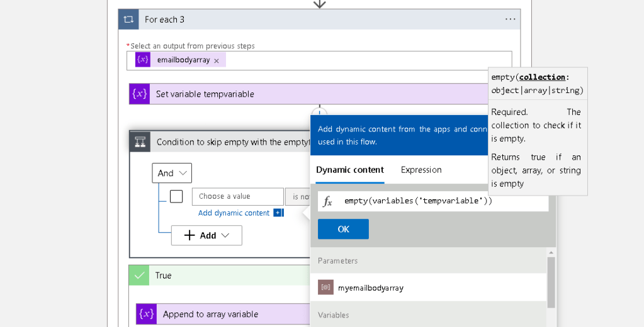Open the For each 3 ellipsis menu

tap(510, 19)
